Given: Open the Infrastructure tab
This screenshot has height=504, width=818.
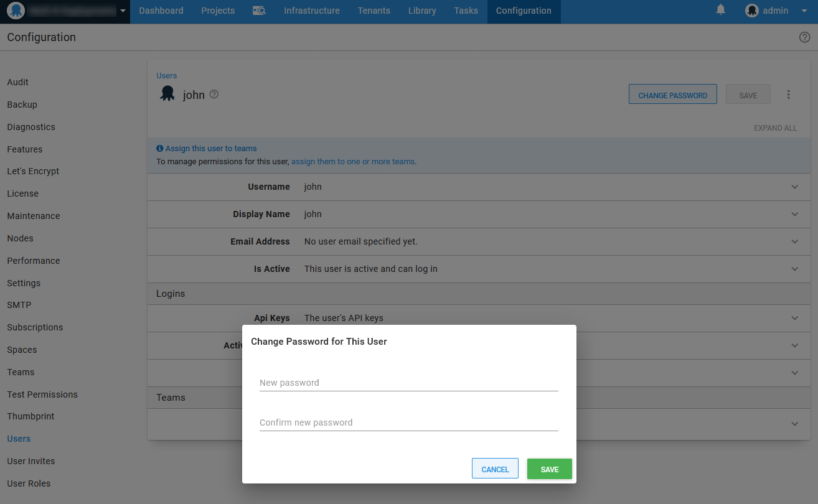Looking at the screenshot, I should tap(312, 11).
